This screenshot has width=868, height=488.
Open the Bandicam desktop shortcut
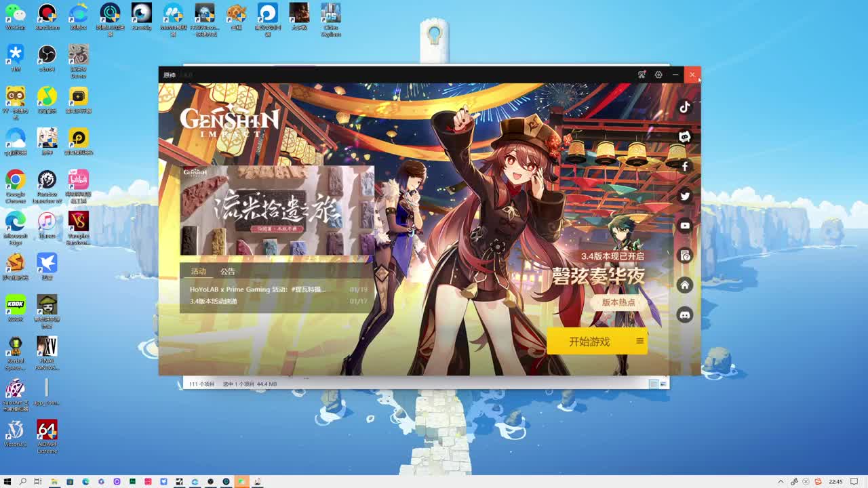tap(47, 16)
